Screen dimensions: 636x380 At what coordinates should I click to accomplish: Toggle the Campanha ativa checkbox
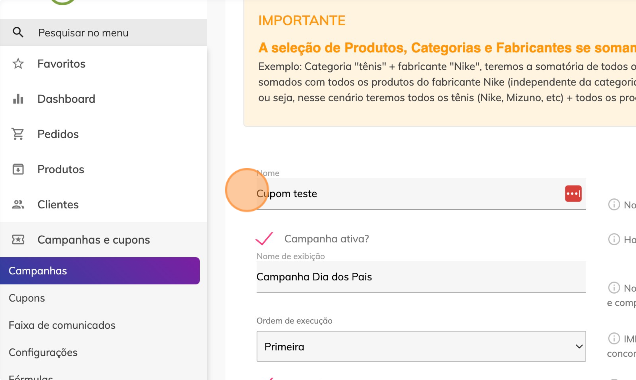(x=264, y=238)
